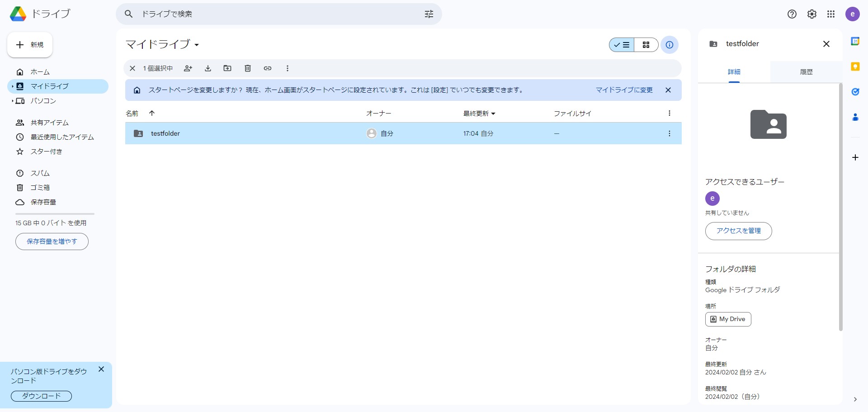Image resolution: width=868 pixels, height=412 pixels.
Task: Move testfolder to trash with toolbar icon
Action: click(248, 68)
